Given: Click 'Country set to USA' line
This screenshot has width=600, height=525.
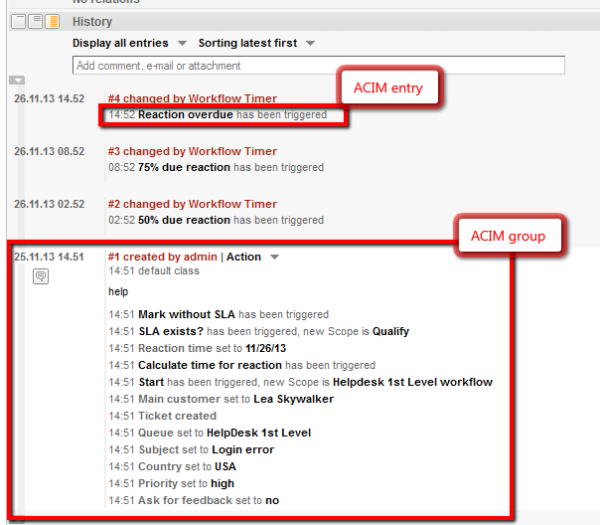Looking at the screenshot, I should (172, 466).
